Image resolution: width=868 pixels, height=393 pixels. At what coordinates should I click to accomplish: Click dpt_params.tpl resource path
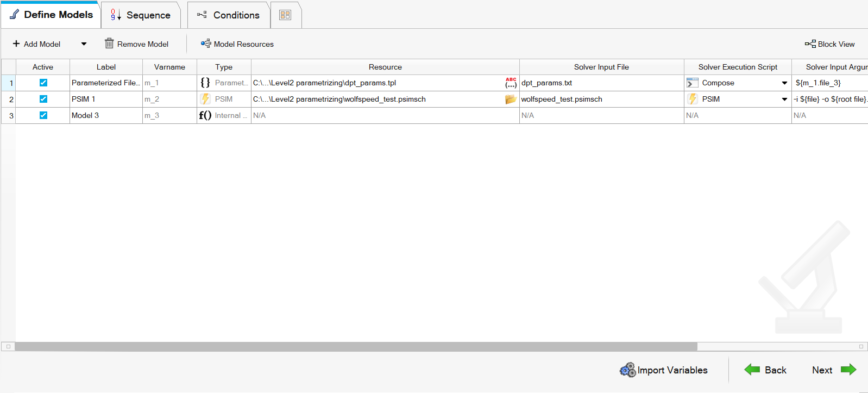pos(324,83)
